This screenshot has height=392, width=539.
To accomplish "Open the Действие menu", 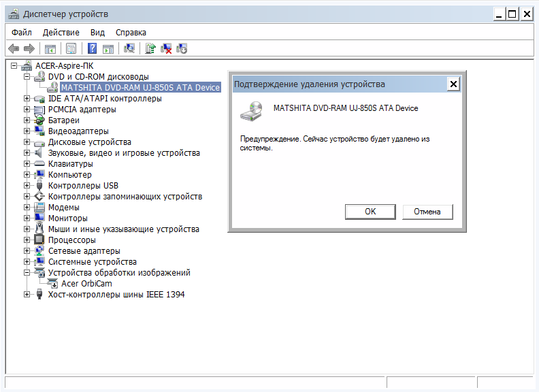I will point(61,32).
